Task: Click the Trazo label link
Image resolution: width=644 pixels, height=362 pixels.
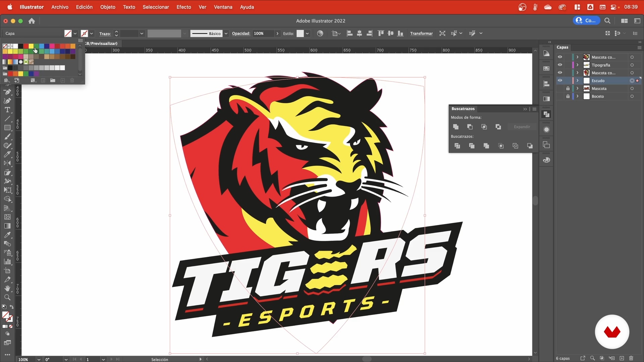Action: point(105,34)
